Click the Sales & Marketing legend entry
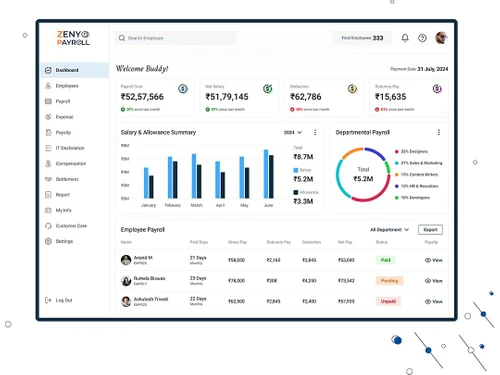Image resolution: width=500 pixels, height=375 pixels. 418,163
